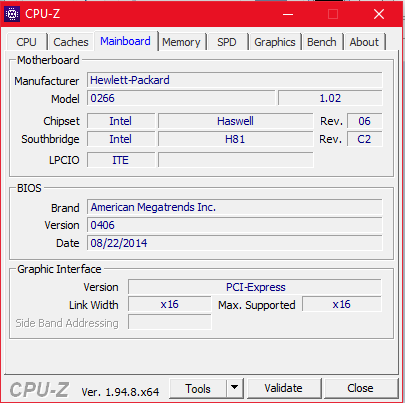Open the Tools dropdown arrow
405x403 pixels.
tap(235, 388)
